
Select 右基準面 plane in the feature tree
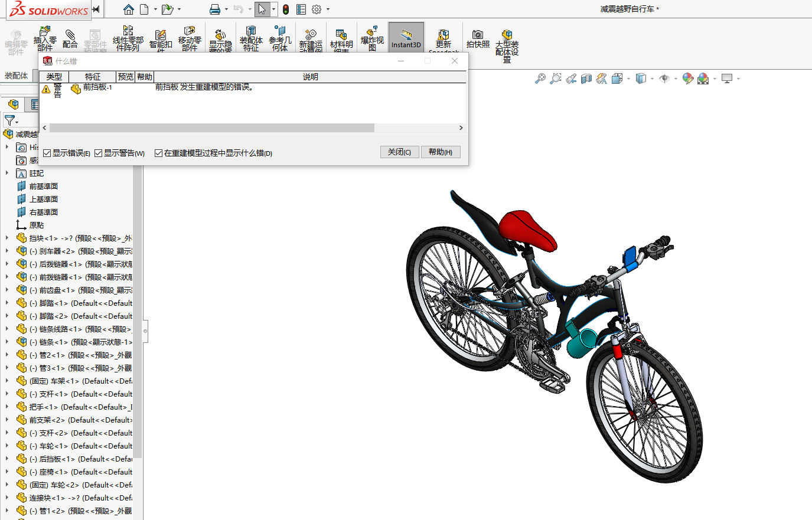(x=44, y=212)
